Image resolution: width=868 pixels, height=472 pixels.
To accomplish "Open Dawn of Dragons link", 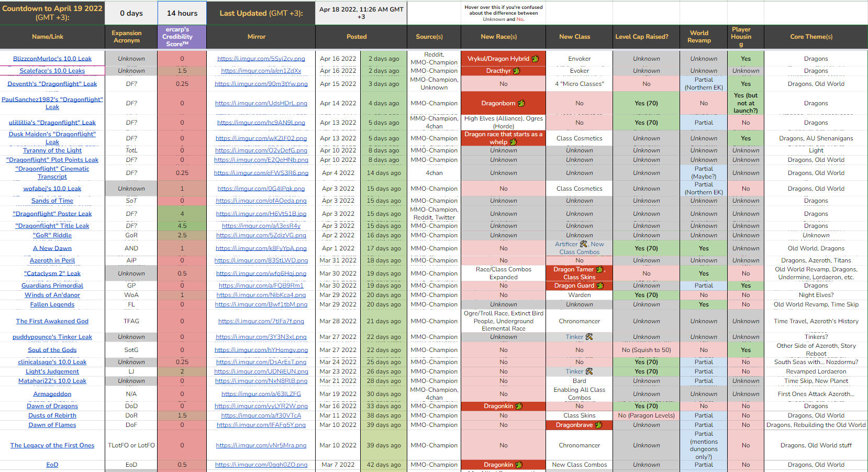I will (x=52, y=406).
